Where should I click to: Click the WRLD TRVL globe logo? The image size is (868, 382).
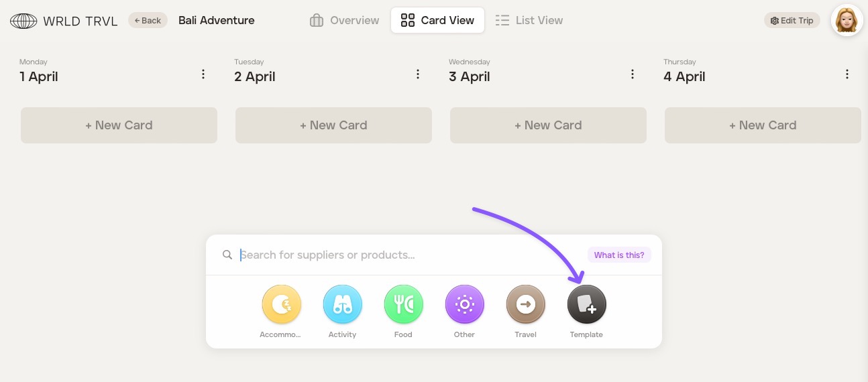coord(23,21)
